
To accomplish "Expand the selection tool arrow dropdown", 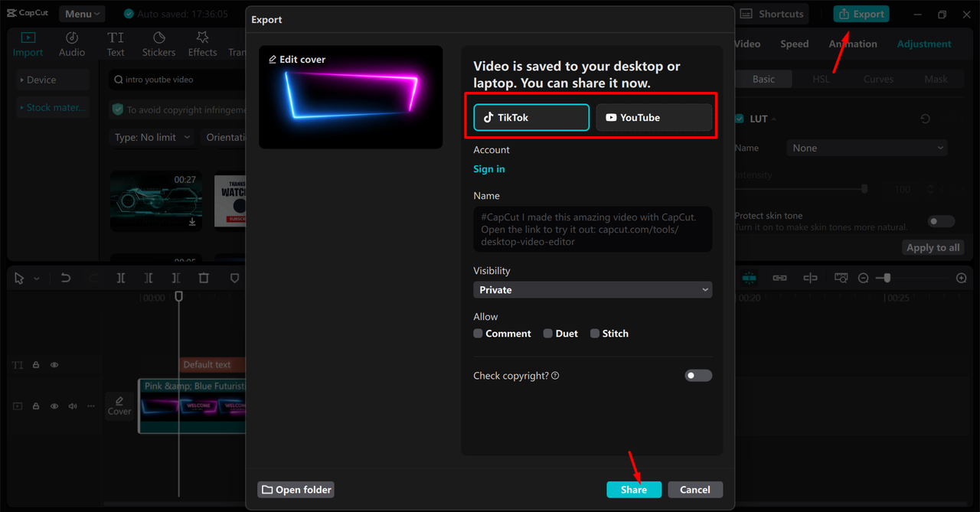I will [x=36, y=279].
